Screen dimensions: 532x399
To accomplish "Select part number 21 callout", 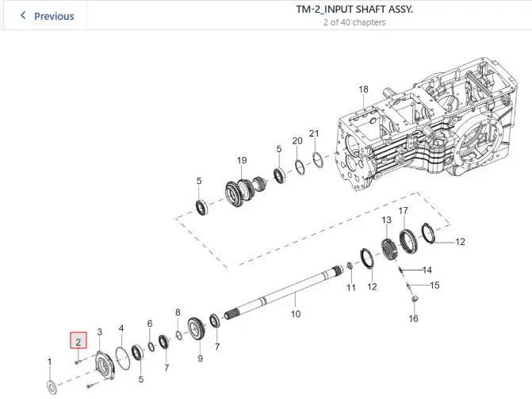I will pyautogui.click(x=314, y=133).
